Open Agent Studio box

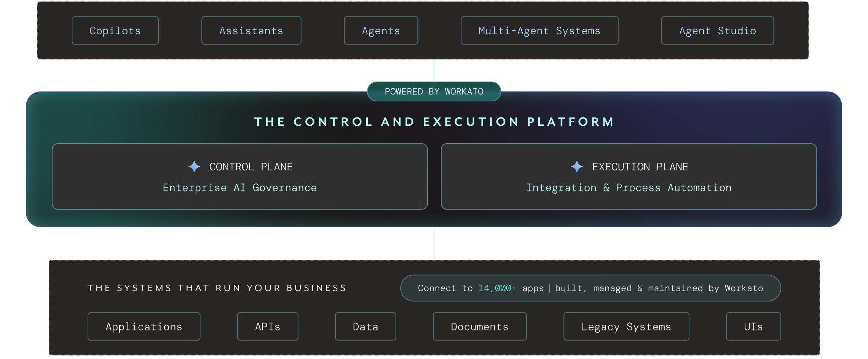point(718,30)
